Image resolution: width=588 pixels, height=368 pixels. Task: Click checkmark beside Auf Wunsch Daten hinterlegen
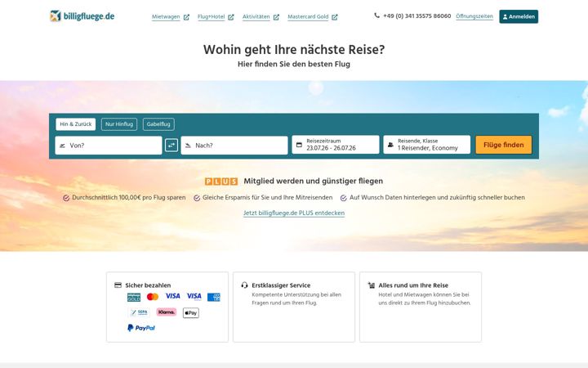pyautogui.click(x=344, y=198)
